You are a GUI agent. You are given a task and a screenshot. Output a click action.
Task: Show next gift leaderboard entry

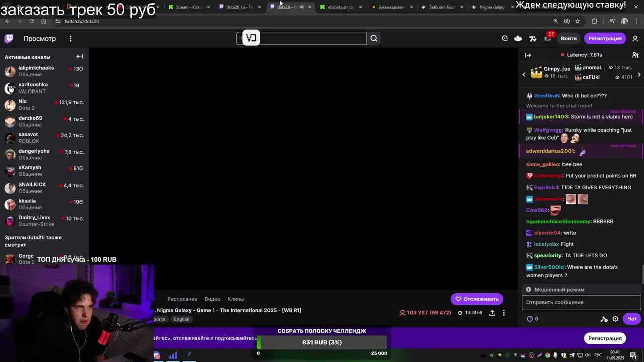(x=639, y=75)
